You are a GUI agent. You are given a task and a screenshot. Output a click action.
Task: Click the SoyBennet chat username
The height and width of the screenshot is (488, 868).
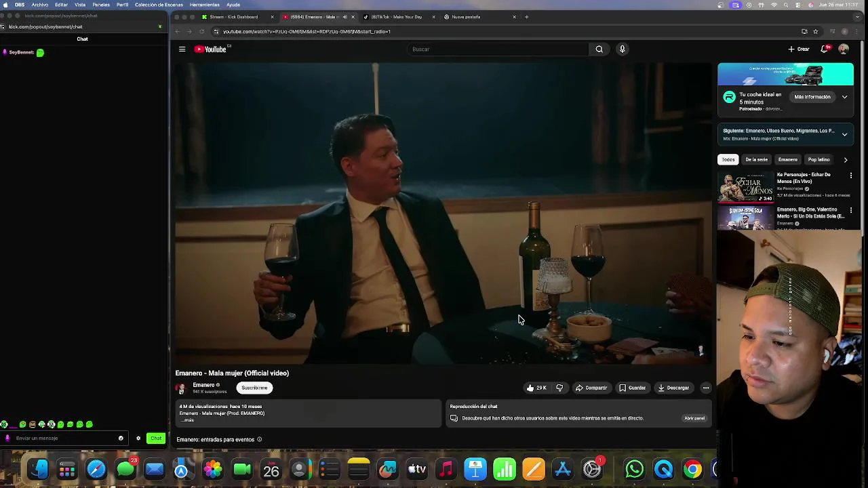tap(21, 52)
